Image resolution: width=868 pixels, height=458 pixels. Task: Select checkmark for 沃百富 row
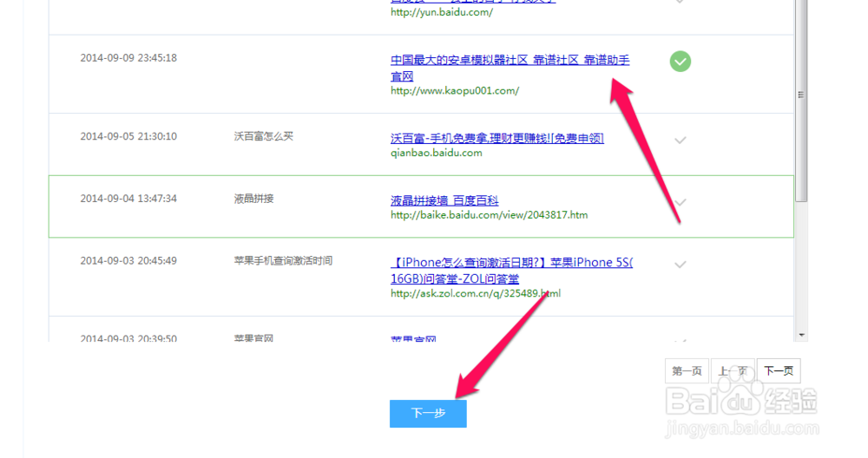tap(681, 140)
